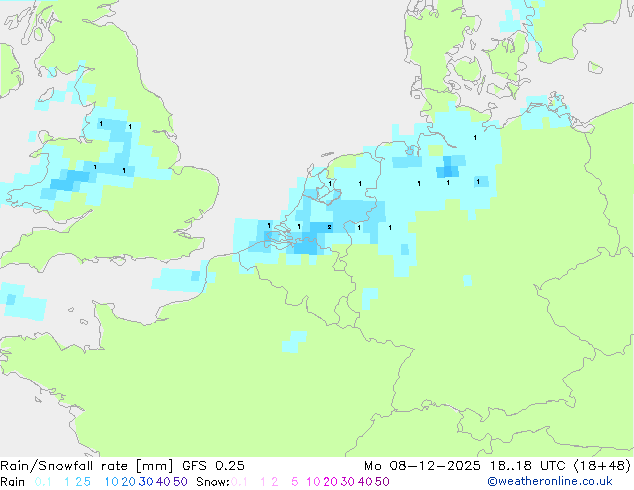Click the "Snow:" legend label
634x490 pixels.
tap(213, 482)
